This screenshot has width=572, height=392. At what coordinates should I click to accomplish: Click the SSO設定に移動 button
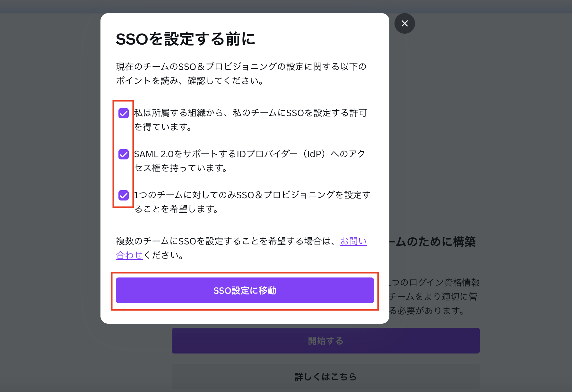245,290
